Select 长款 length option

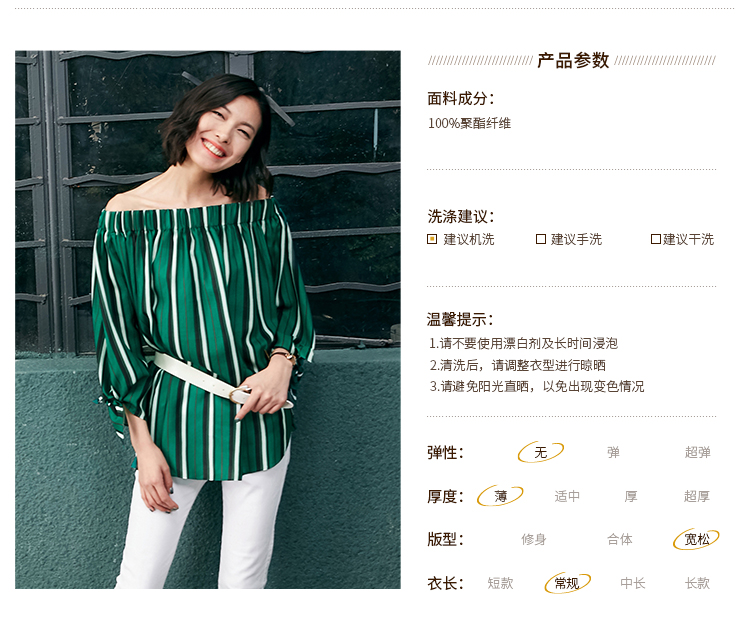(697, 583)
